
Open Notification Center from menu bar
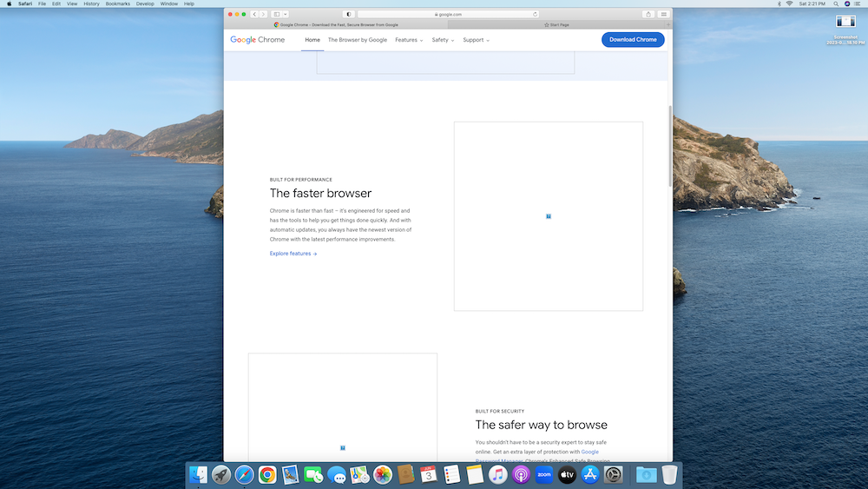[x=858, y=3]
